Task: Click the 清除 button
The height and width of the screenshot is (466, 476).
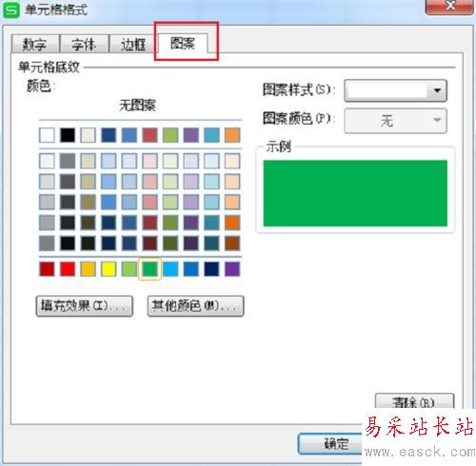Action: 414,401
